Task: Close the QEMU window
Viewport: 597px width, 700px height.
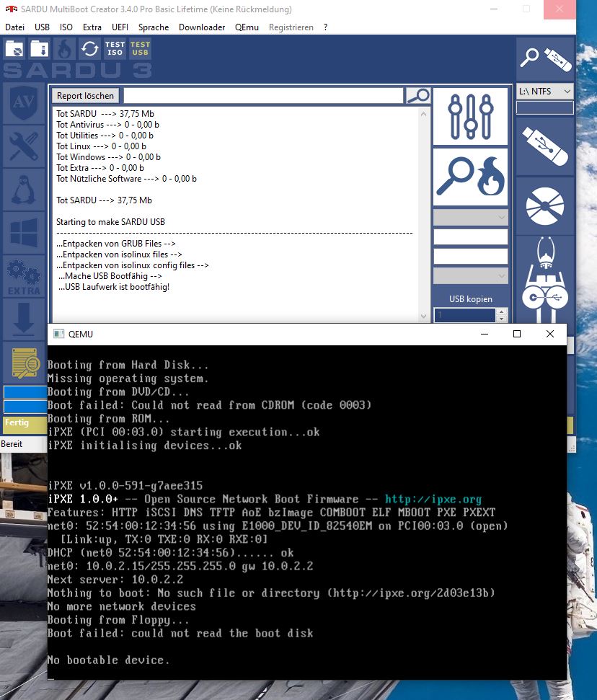Action: 550,334
